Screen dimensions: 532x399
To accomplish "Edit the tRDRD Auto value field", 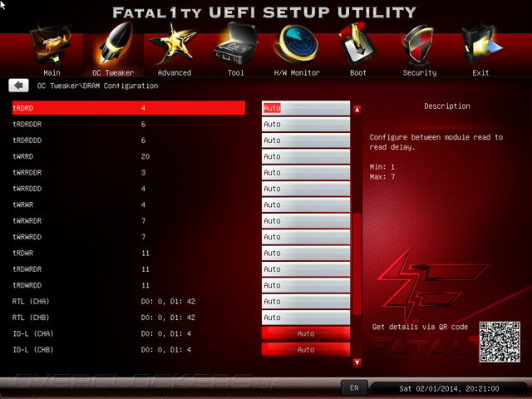I will 306,108.
